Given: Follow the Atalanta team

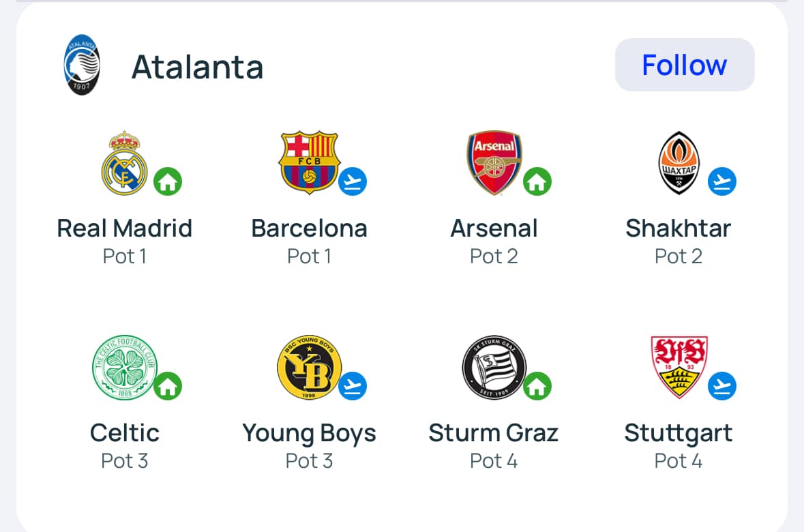Looking at the screenshot, I should click(x=684, y=65).
